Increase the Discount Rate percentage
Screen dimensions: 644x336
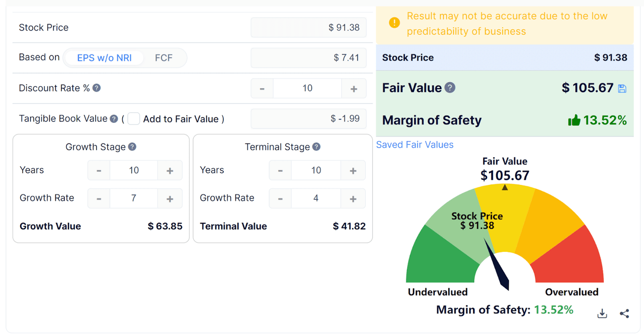click(x=354, y=88)
